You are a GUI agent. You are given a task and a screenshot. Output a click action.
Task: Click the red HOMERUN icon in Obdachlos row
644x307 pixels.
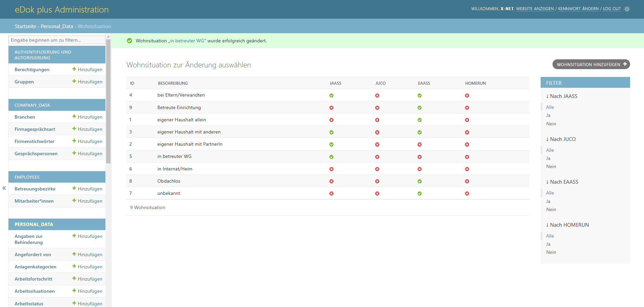pyautogui.click(x=467, y=181)
